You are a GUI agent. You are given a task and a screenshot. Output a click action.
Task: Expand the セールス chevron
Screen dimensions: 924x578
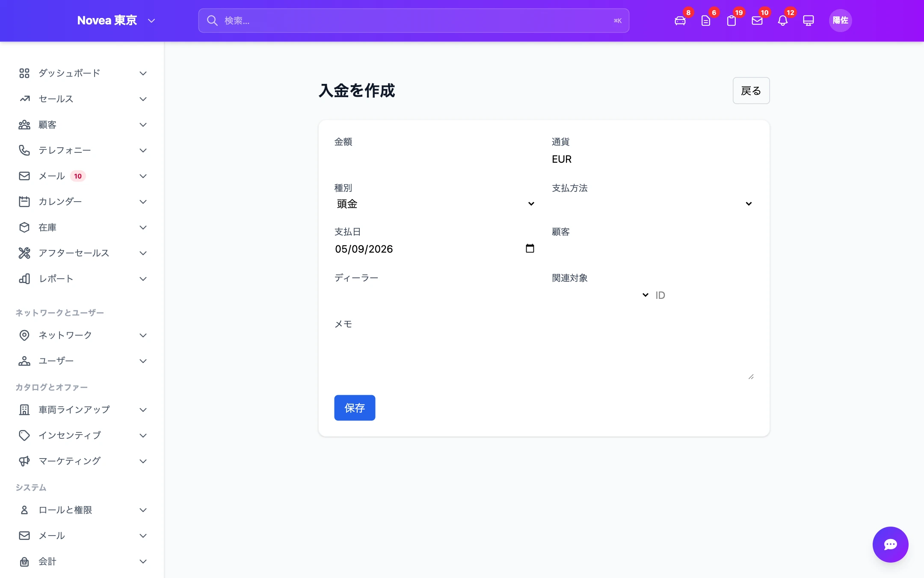click(143, 99)
